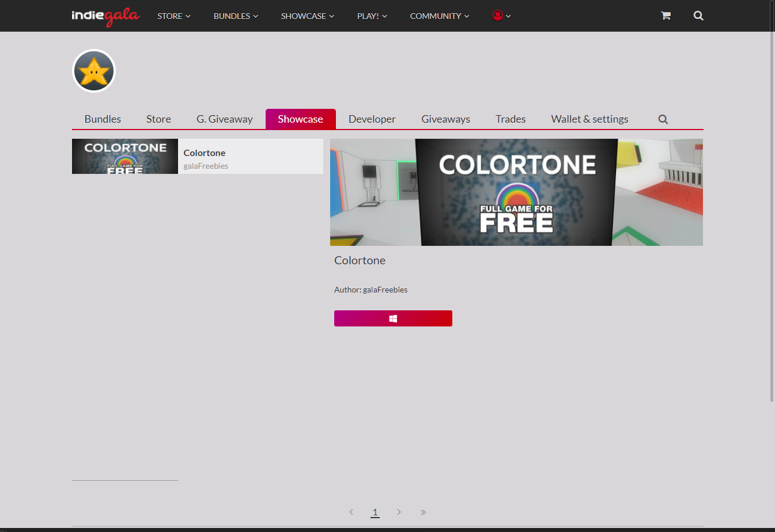Screen dimensions: 775x532
Task: Switch to the Store tab
Action: (x=158, y=119)
